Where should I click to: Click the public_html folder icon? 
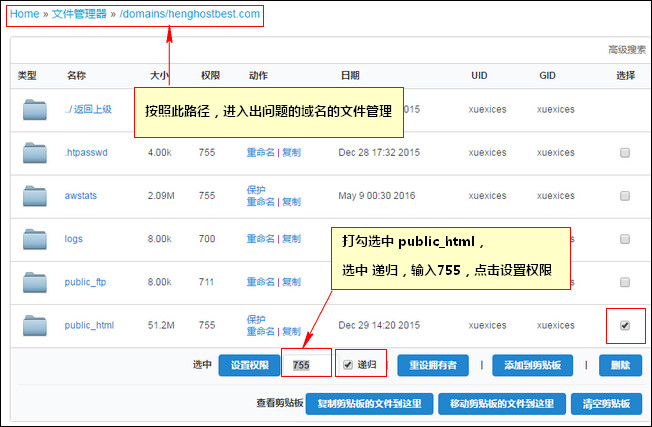point(35,325)
